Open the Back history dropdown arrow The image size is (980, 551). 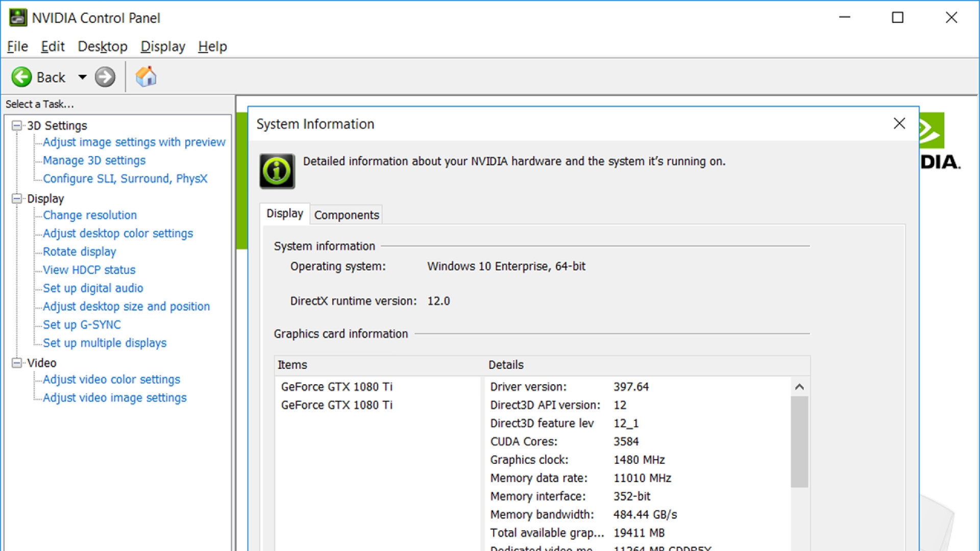point(82,77)
